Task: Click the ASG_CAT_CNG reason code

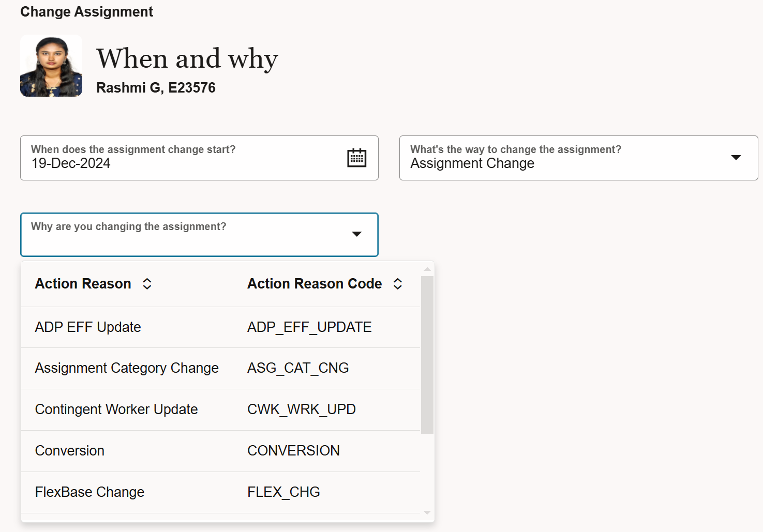Action: (x=298, y=368)
